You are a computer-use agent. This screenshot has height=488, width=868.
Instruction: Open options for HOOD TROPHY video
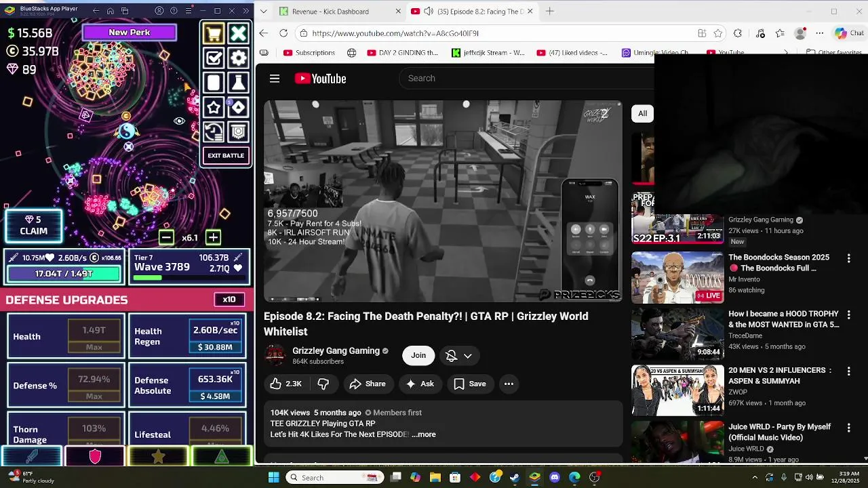coord(848,314)
